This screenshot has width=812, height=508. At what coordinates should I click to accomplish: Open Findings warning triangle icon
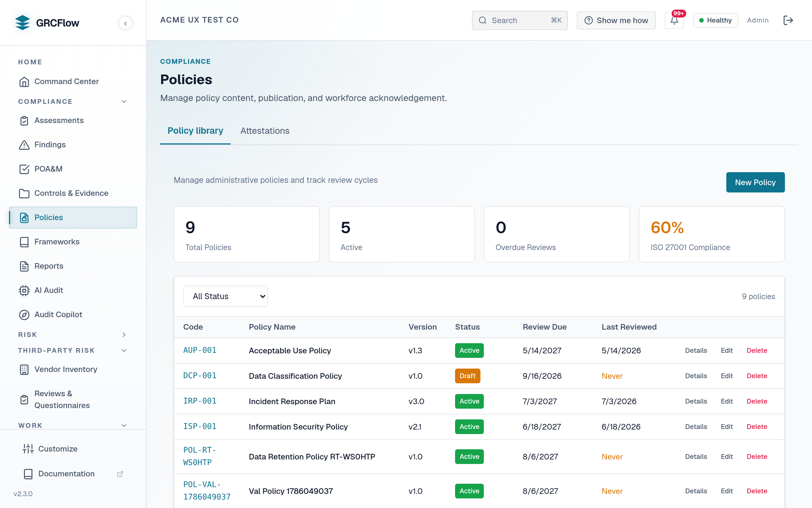coord(24,145)
